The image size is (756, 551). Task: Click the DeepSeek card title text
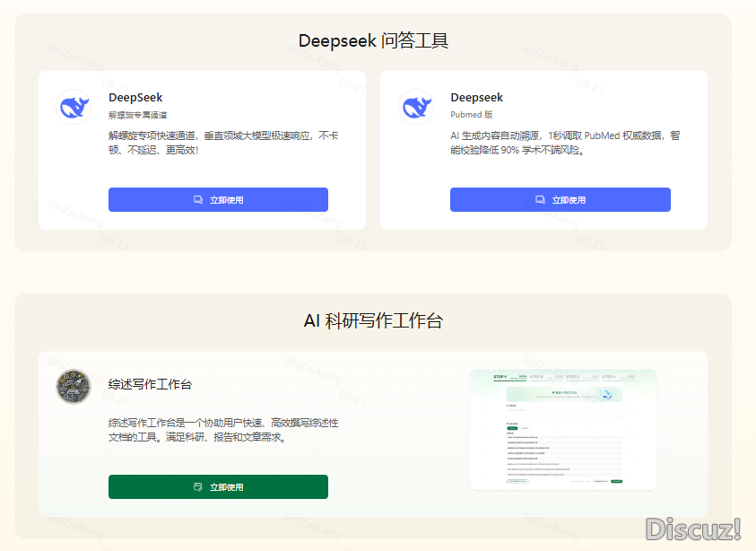(135, 98)
